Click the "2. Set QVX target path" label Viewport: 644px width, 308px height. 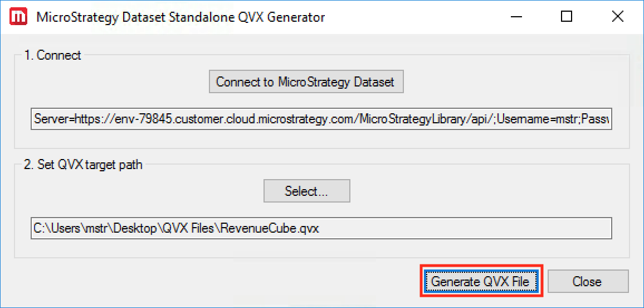pos(83,165)
